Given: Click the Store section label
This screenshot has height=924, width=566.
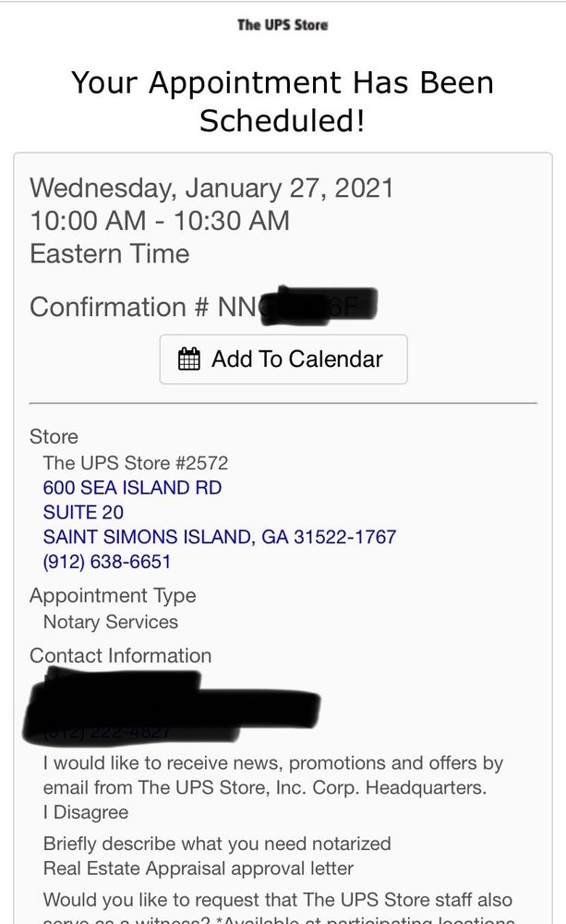Looking at the screenshot, I should [54, 436].
